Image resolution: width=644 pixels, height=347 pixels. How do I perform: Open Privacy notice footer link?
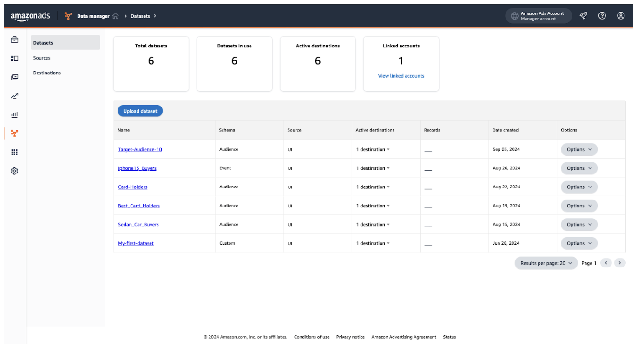[350, 337]
